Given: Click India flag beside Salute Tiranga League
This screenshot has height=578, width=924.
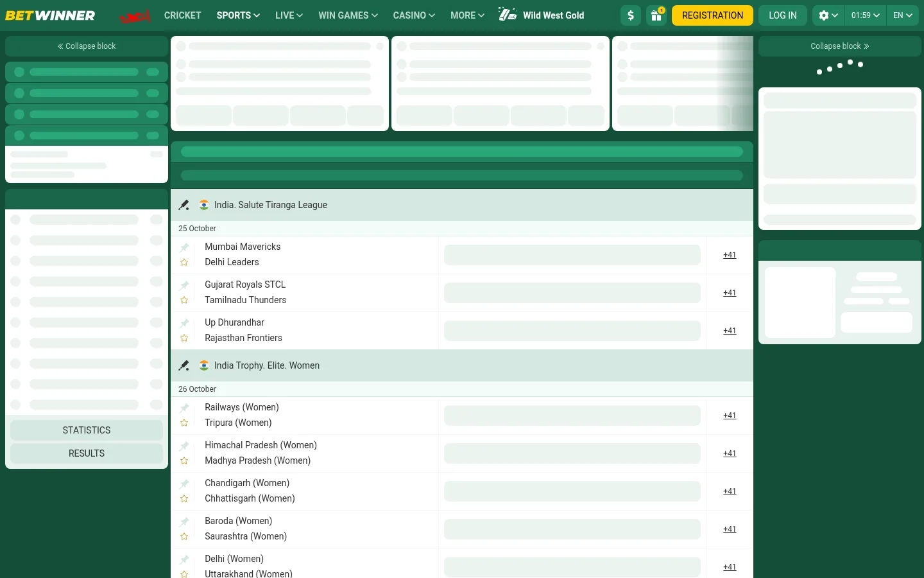Looking at the screenshot, I should tap(204, 205).
